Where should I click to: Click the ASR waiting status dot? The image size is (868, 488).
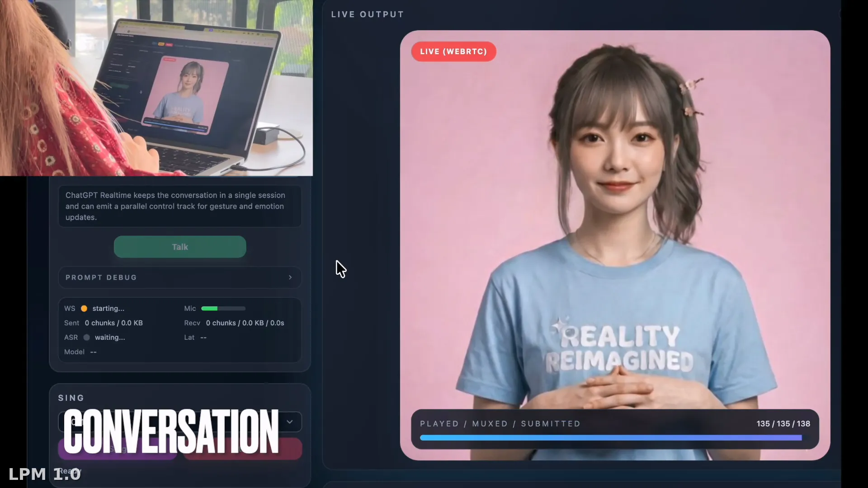click(86, 338)
